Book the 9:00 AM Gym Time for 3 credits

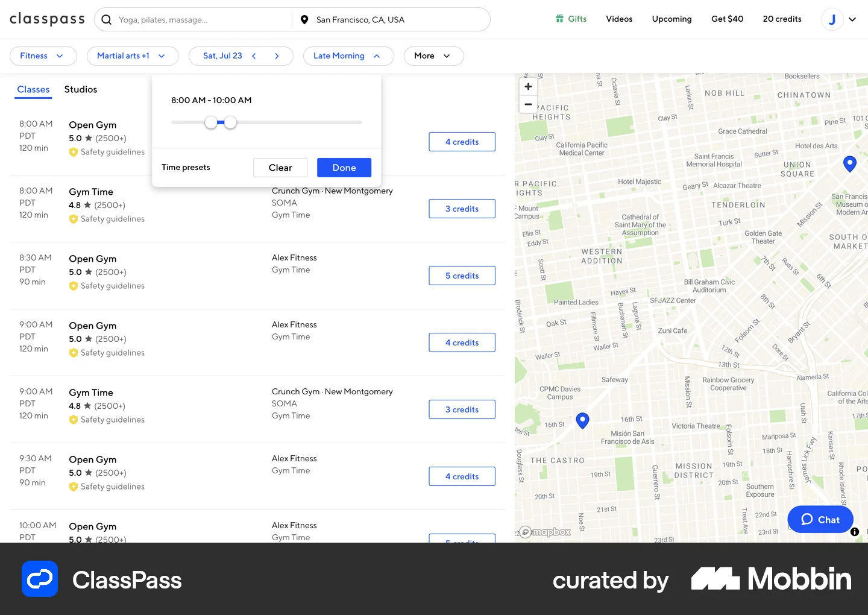462,409
